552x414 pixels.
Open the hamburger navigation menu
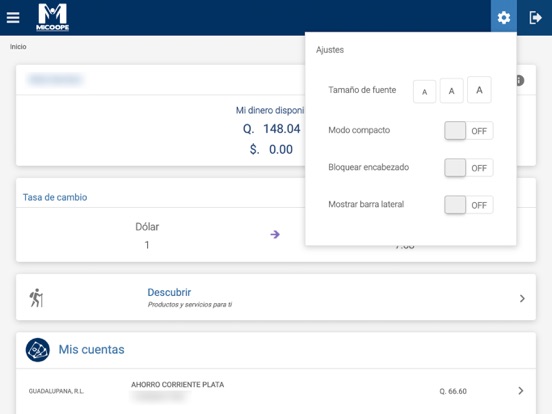click(x=13, y=17)
